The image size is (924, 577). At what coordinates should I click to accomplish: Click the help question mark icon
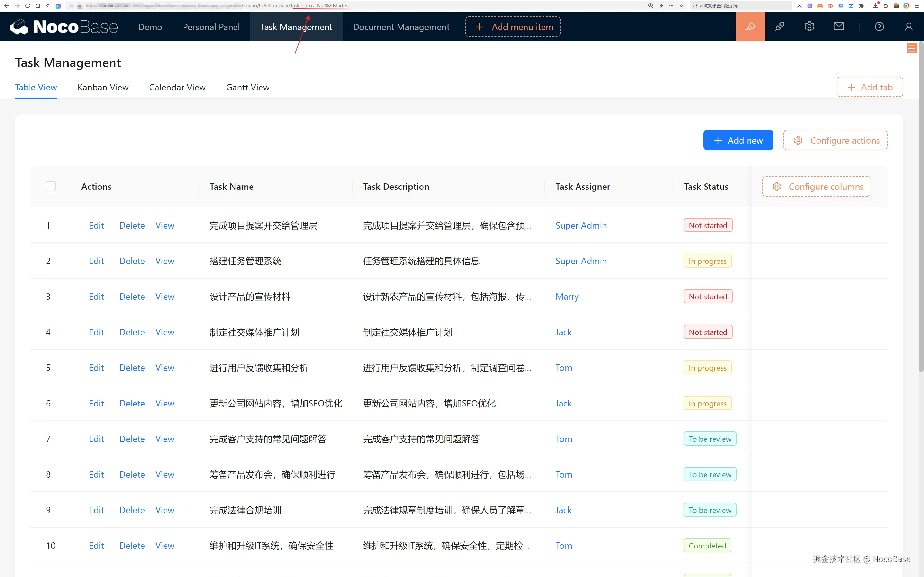pyautogui.click(x=879, y=27)
